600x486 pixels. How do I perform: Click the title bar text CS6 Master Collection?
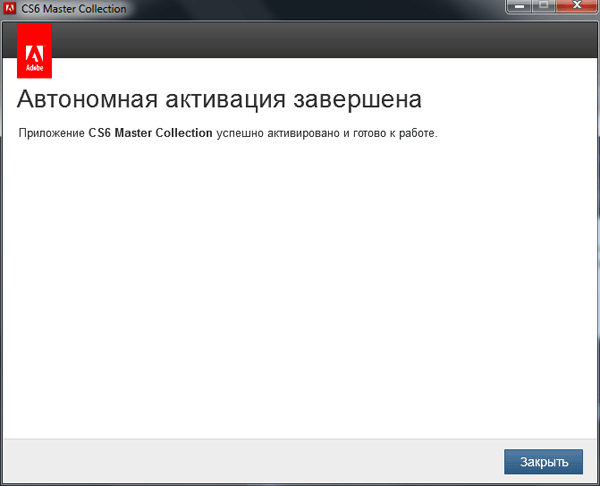(73, 8)
